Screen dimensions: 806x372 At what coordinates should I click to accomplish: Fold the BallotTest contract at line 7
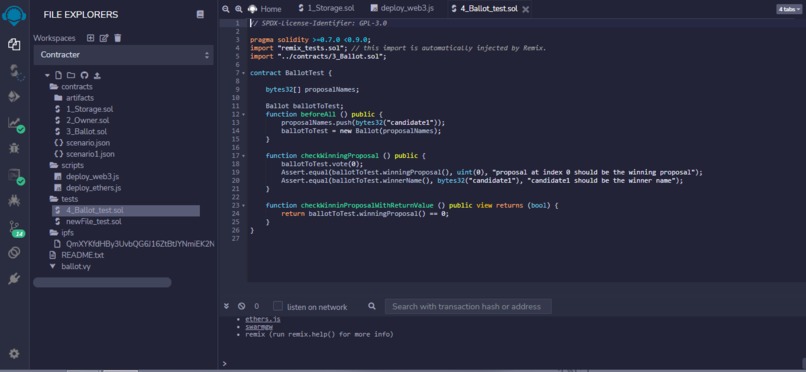click(x=244, y=73)
